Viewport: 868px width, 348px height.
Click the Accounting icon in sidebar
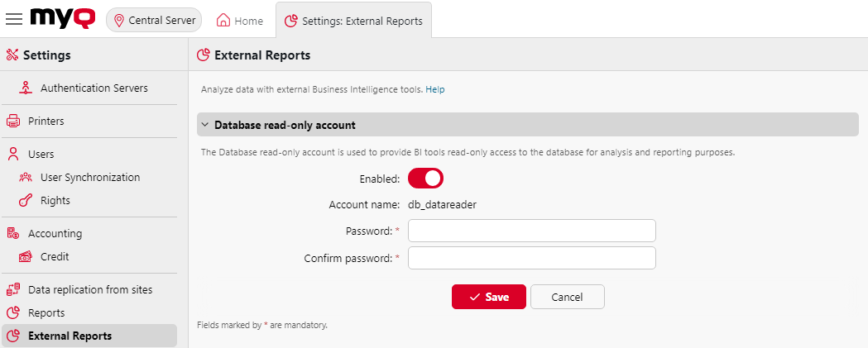[13, 234]
